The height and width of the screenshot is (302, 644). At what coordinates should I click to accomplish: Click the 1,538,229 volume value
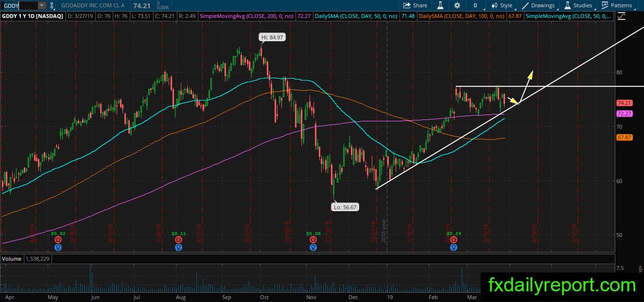(x=37, y=259)
